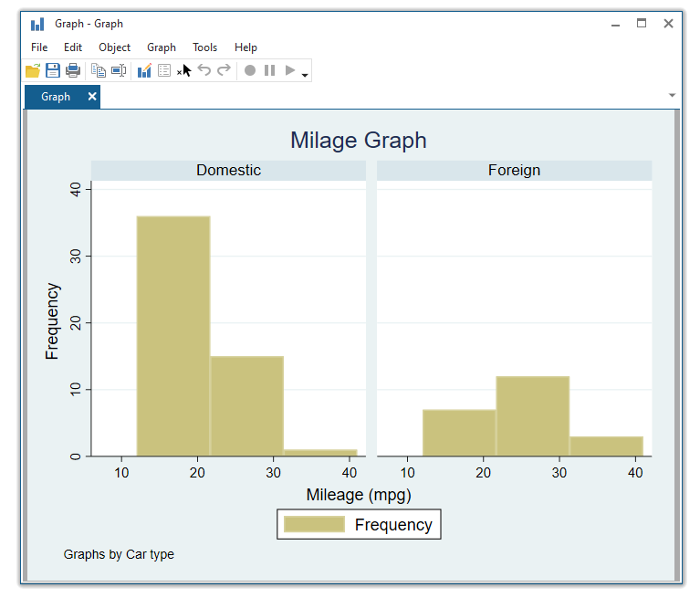Open the Tools menu
The width and height of the screenshot is (700, 598).
(x=204, y=47)
